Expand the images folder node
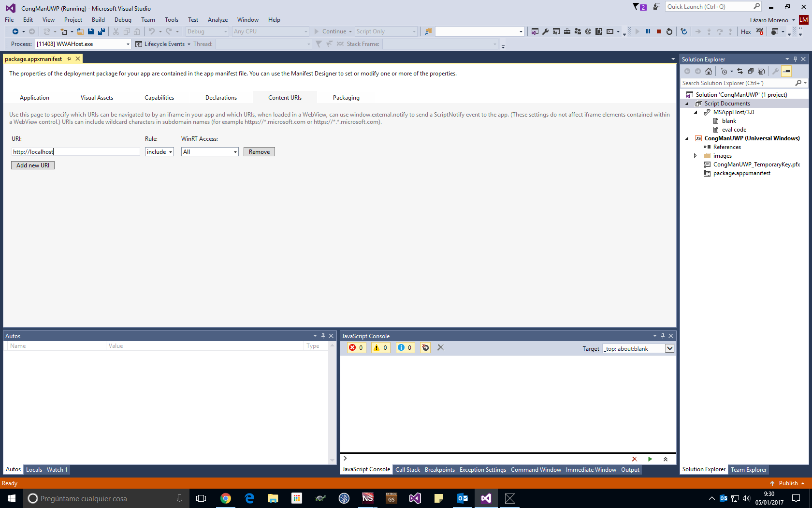The height and width of the screenshot is (508, 812). [696, 156]
